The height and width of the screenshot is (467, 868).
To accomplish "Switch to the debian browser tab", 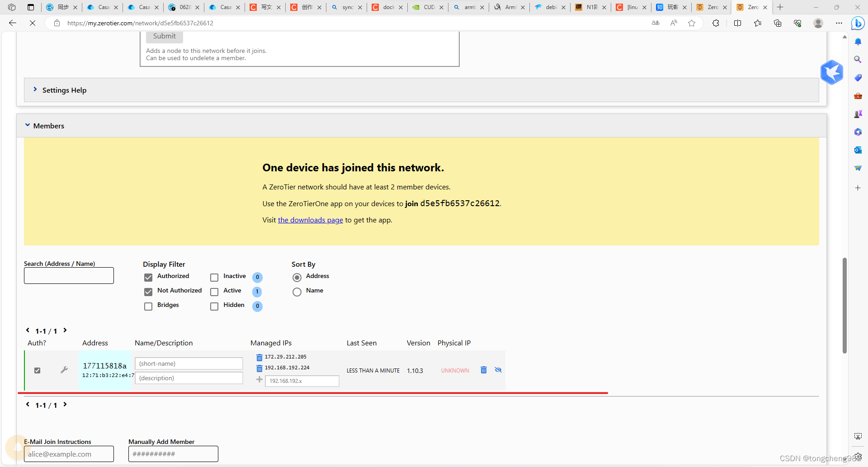I will tap(550, 7).
